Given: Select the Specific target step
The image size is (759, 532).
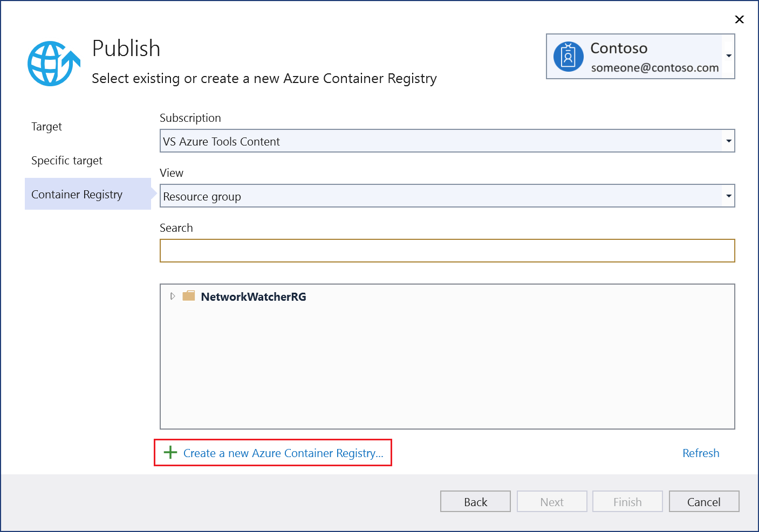Looking at the screenshot, I should pos(67,160).
